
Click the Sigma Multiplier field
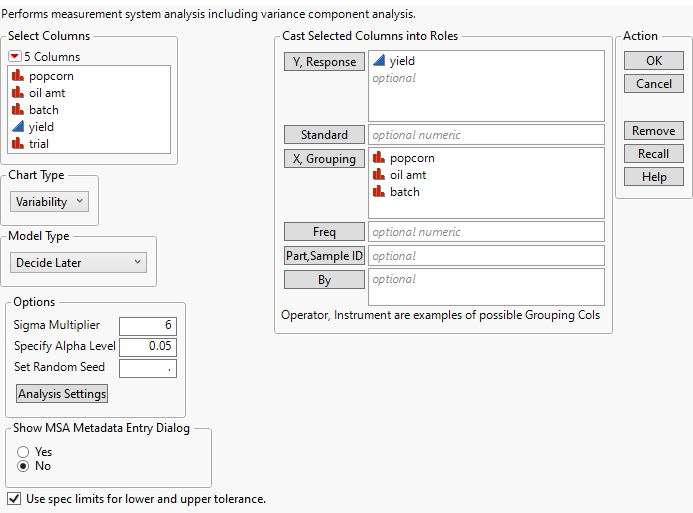[148, 326]
